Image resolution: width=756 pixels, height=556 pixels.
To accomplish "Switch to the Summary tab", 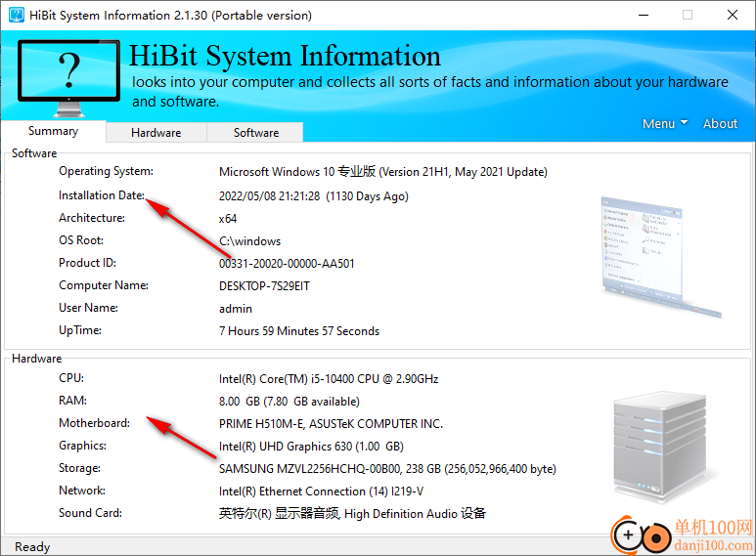I will tap(53, 131).
